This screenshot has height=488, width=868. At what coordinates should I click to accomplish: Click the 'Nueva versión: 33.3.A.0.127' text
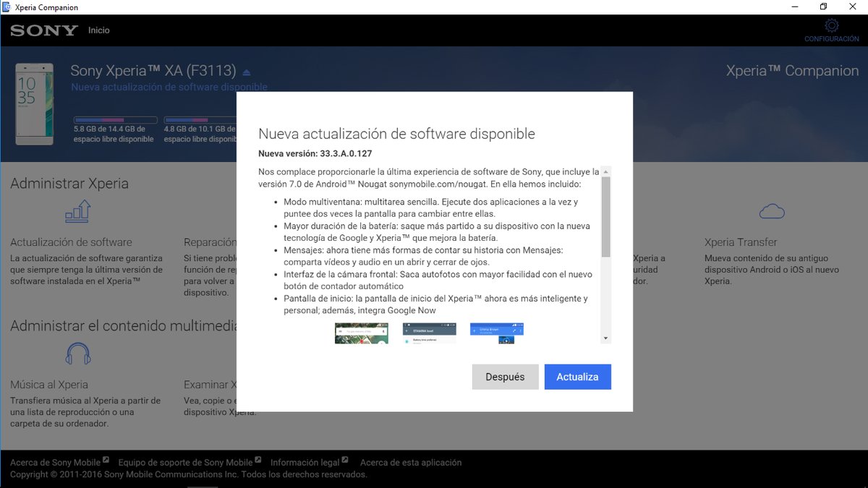(x=315, y=153)
